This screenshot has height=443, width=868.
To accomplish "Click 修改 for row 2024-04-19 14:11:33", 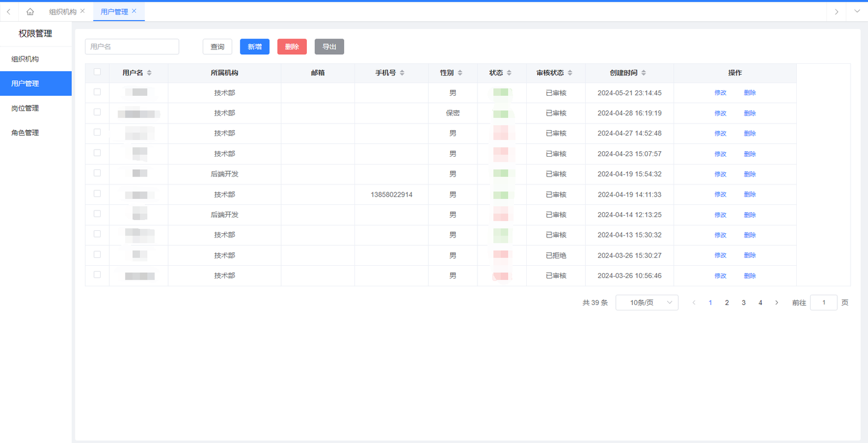I will coord(720,194).
